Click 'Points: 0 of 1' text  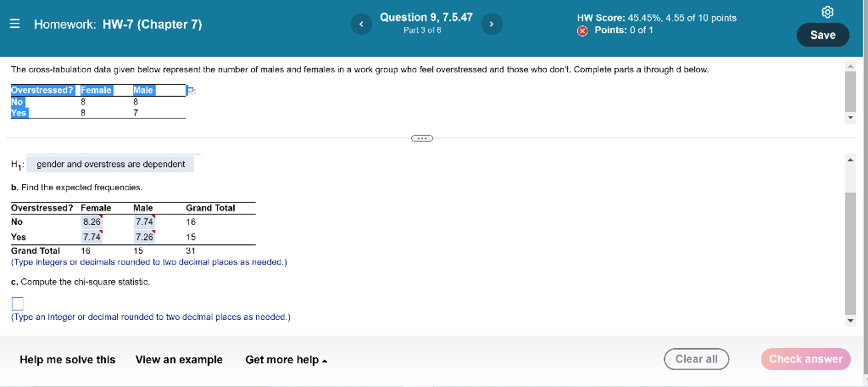coord(623,30)
